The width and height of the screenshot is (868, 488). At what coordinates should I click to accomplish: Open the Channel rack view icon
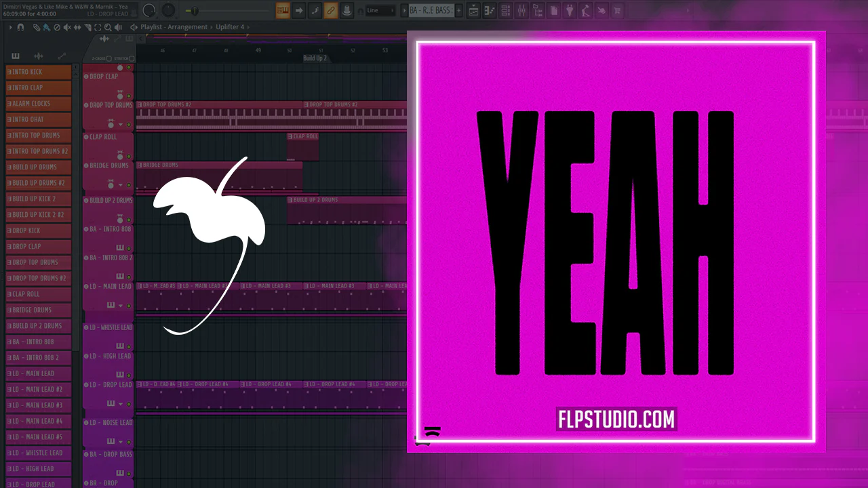[506, 10]
